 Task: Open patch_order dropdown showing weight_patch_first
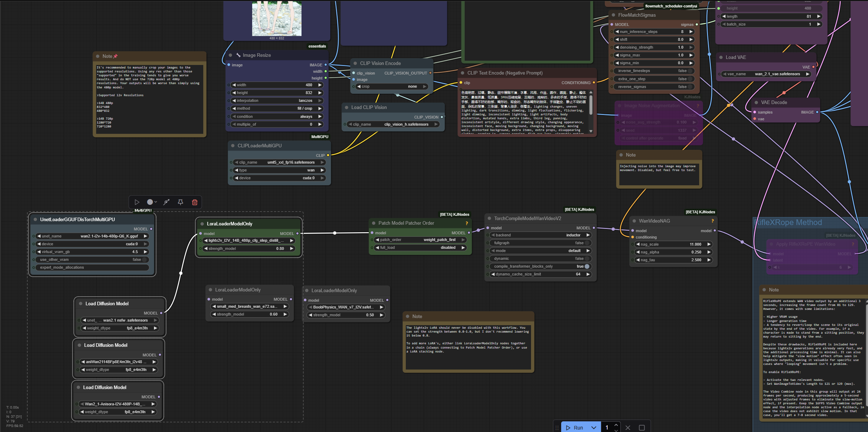421,240
